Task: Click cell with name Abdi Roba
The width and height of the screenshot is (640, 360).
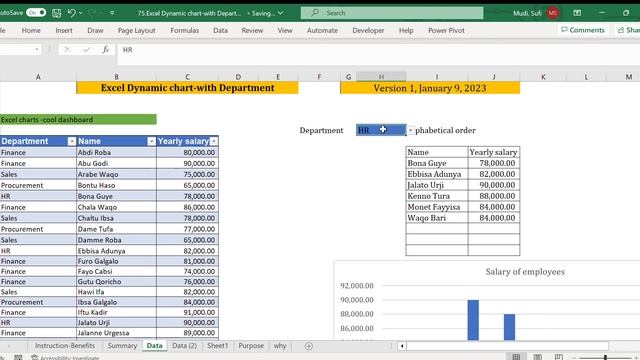Action: [x=116, y=152]
